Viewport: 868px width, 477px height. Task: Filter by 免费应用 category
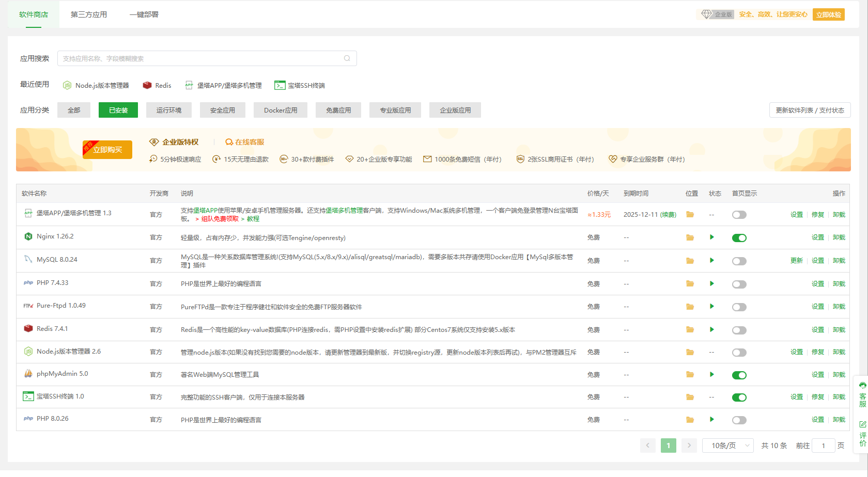(x=338, y=110)
